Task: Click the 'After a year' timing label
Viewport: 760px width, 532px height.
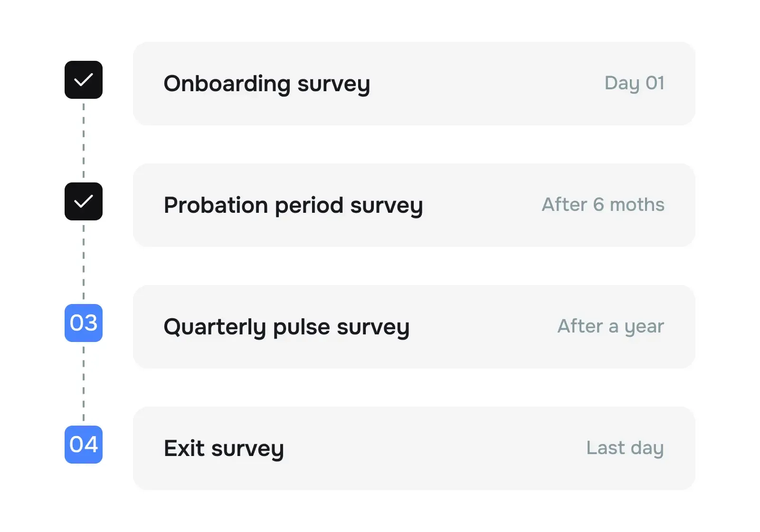Action: click(610, 327)
